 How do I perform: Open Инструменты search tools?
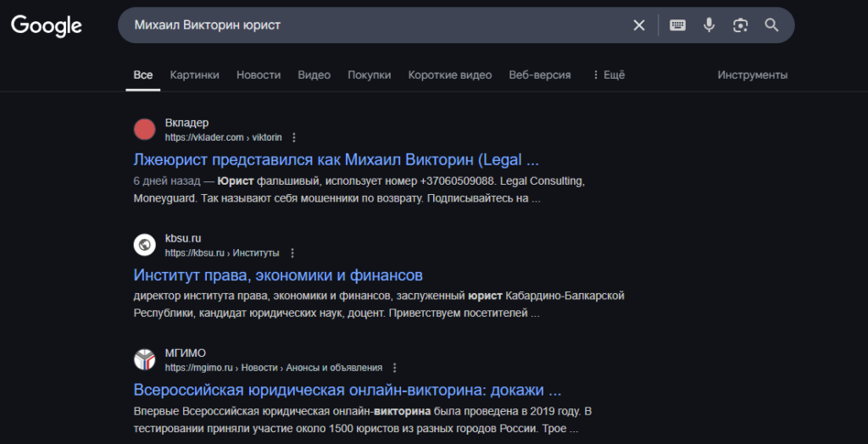[x=753, y=75]
